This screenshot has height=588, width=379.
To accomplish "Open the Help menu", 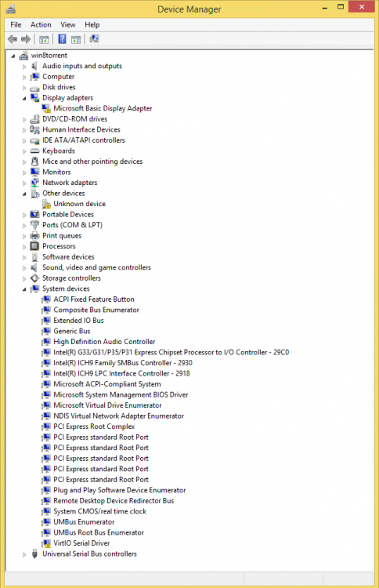I will 92,25.
